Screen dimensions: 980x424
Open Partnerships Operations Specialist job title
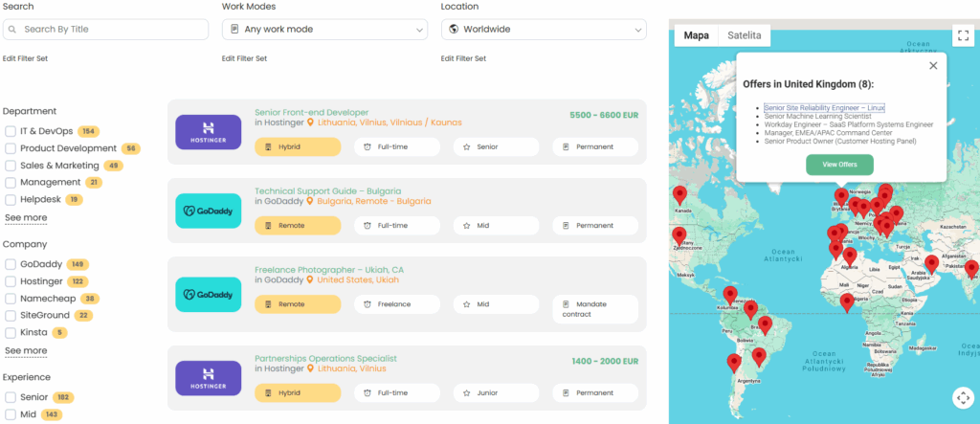[x=325, y=359]
